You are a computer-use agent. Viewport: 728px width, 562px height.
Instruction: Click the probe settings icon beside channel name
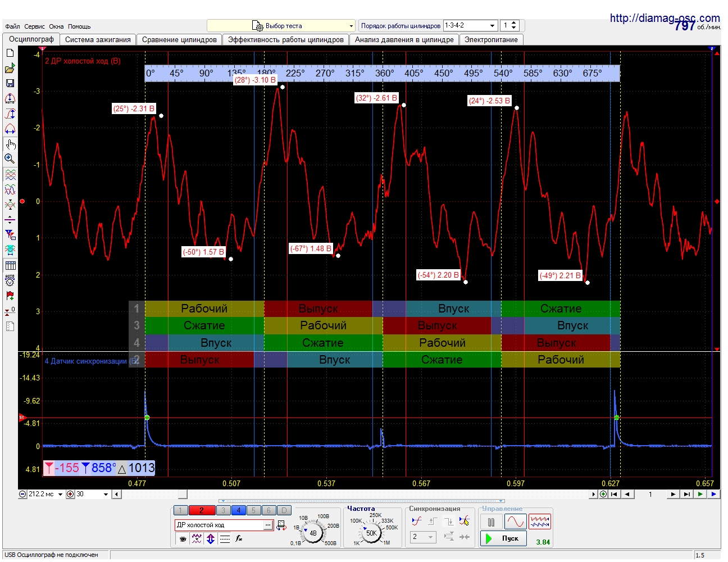click(281, 525)
